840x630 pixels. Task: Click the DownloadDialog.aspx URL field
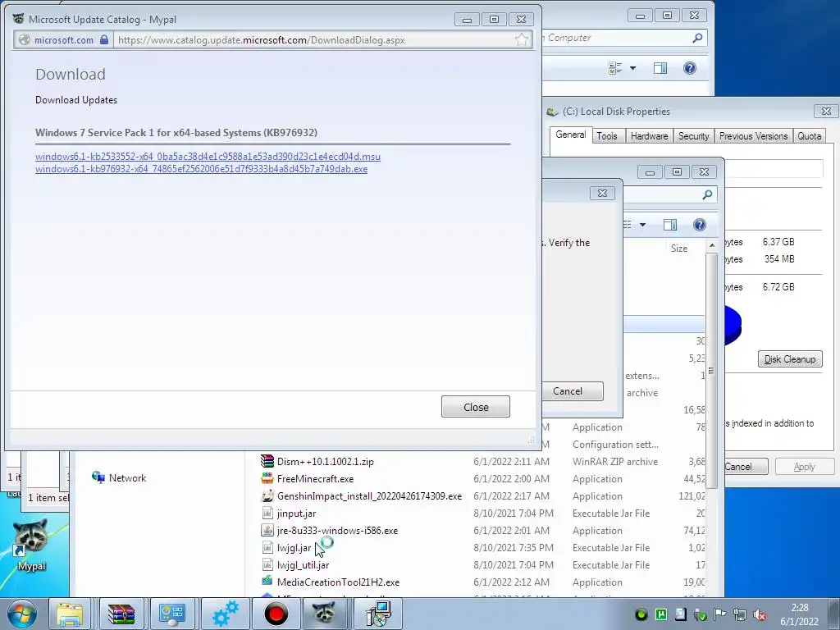(313, 39)
